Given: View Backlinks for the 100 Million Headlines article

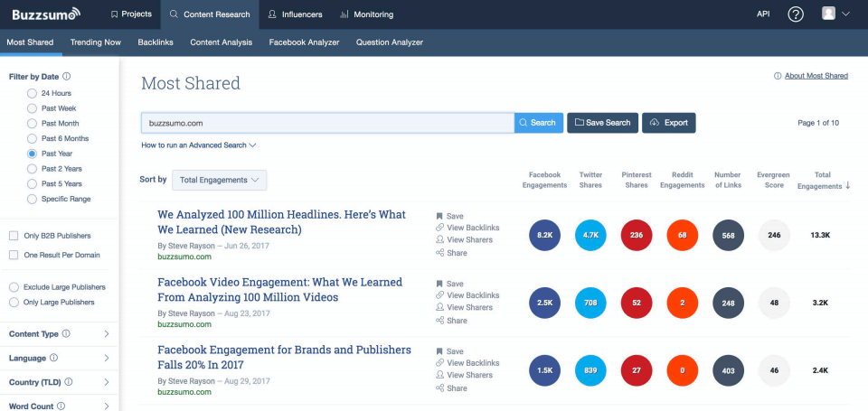Looking at the screenshot, I should tap(467, 228).
